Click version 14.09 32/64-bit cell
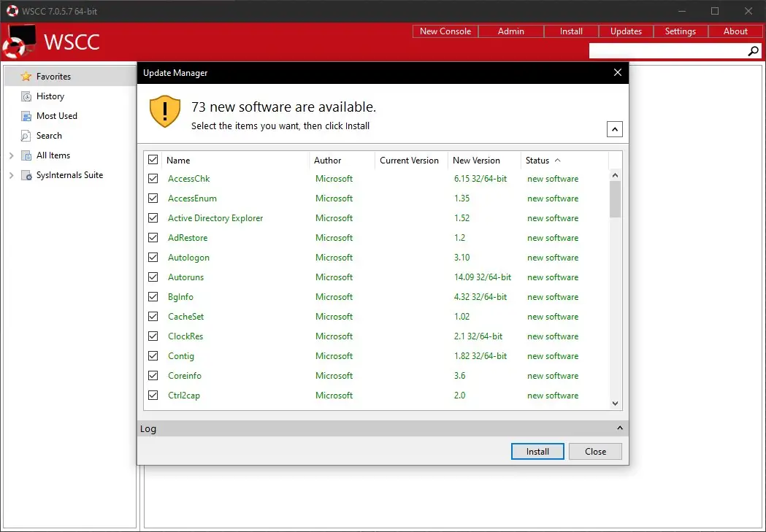Image resolution: width=766 pixels, height=532 pixels. (483, 277)
